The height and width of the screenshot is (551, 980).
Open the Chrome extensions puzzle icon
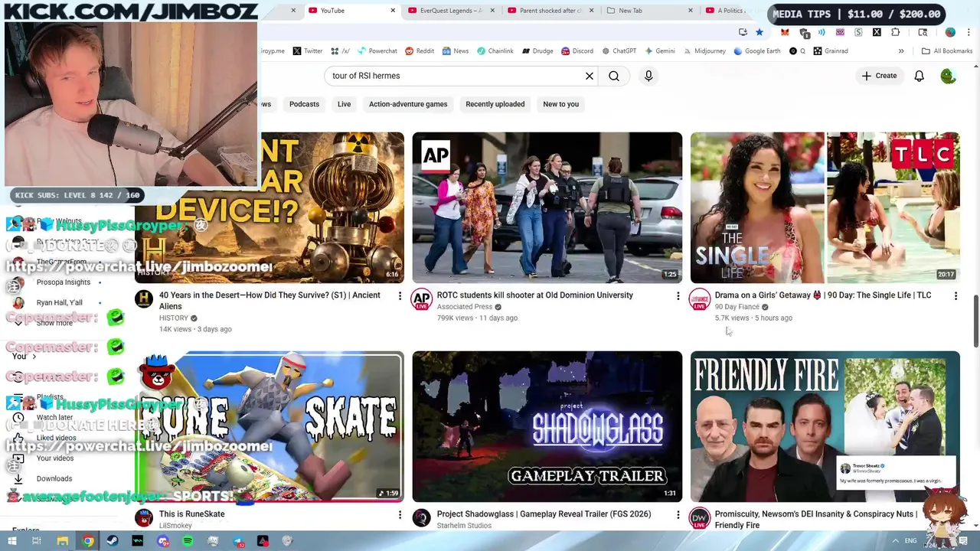(x=896, y=32)
